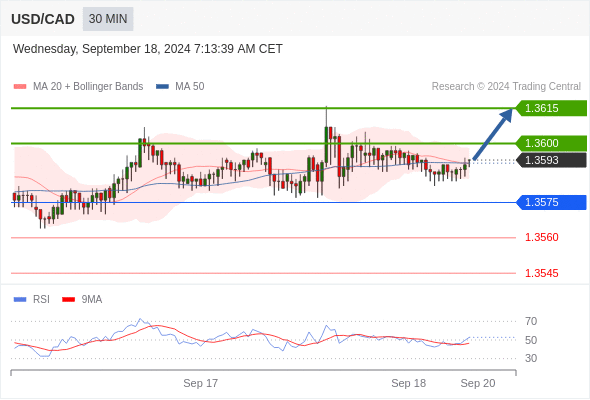
Task: Select the 1.3600 resistance price tag
Action: pos(551,143)
